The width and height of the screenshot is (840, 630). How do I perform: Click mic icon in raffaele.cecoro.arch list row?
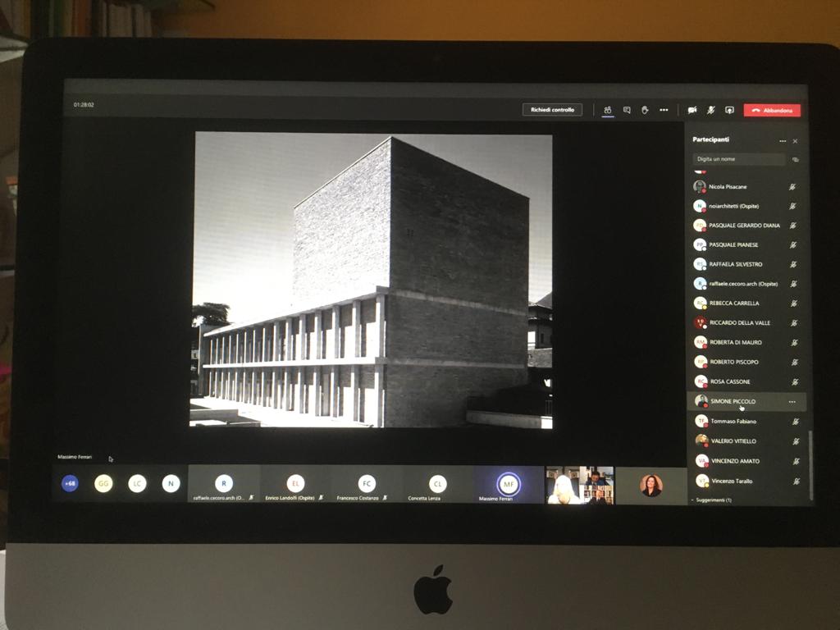tap(794, 283)
